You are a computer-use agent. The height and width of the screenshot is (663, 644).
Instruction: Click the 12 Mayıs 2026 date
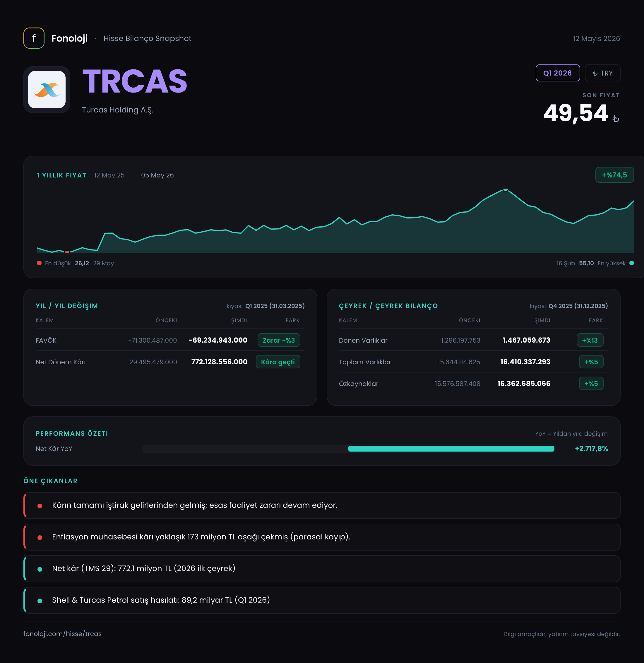[x=596, y=39]
